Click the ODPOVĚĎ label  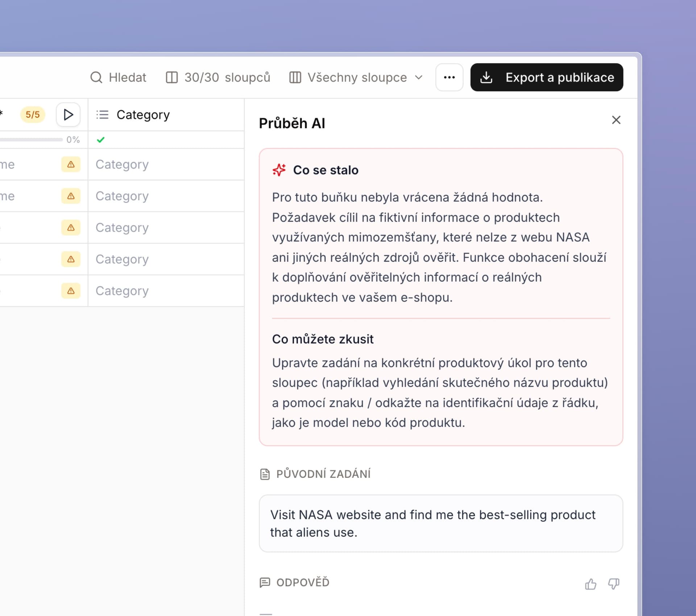point(303,582)
